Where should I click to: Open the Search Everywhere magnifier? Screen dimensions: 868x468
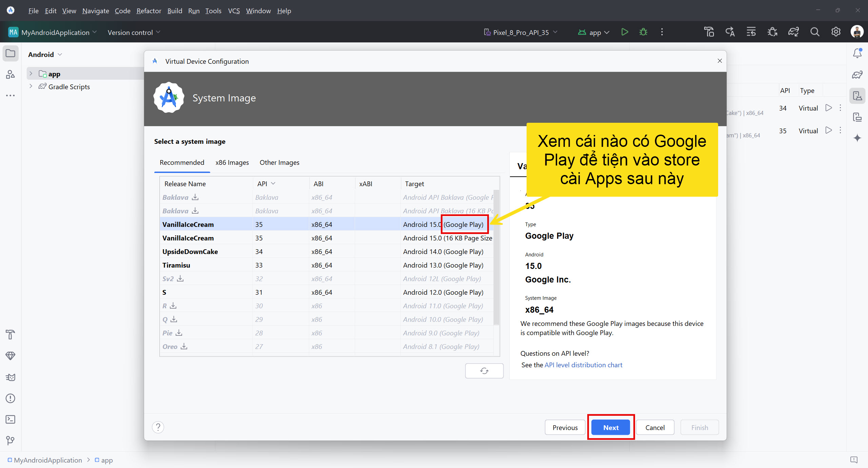click(x=815, y=32)
